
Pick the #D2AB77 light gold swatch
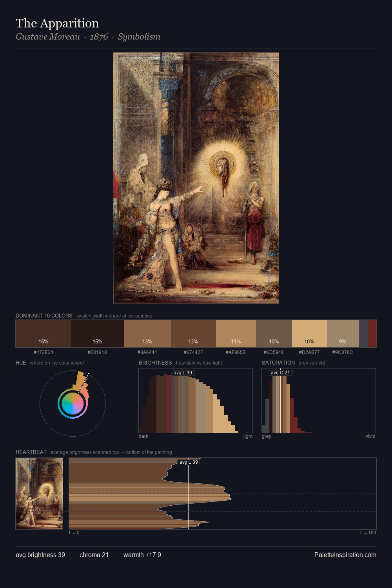[309, 334]
